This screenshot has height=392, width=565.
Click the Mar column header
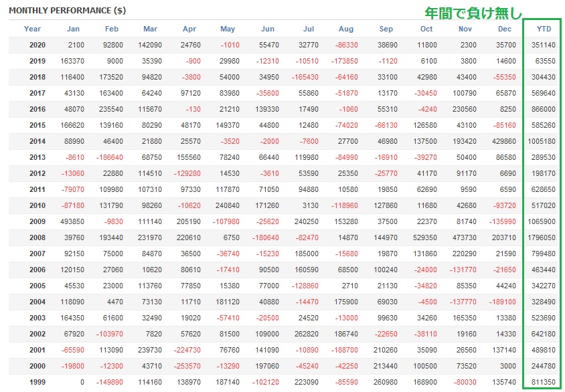(x=150, y=29)
